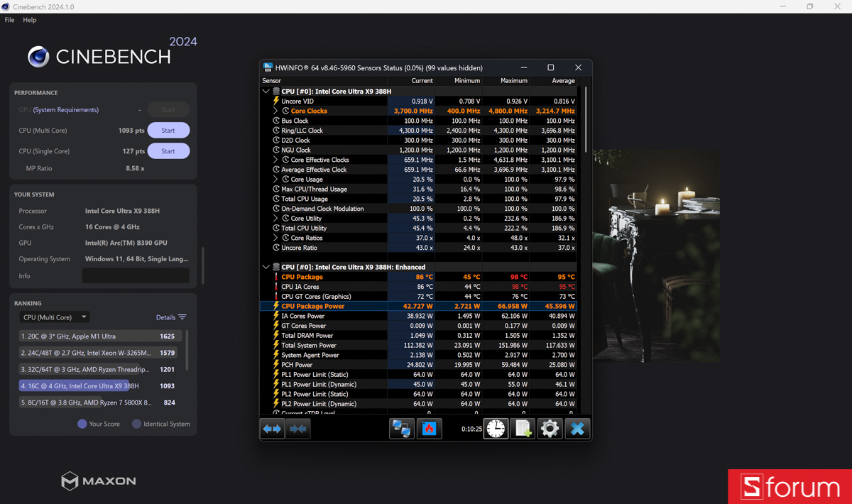Image resolution: width=852 pixels, height=504 pixels.
Task: Maximize the HWiNFO sensors window
Action: pyautogui.click(x=550, y=67)
